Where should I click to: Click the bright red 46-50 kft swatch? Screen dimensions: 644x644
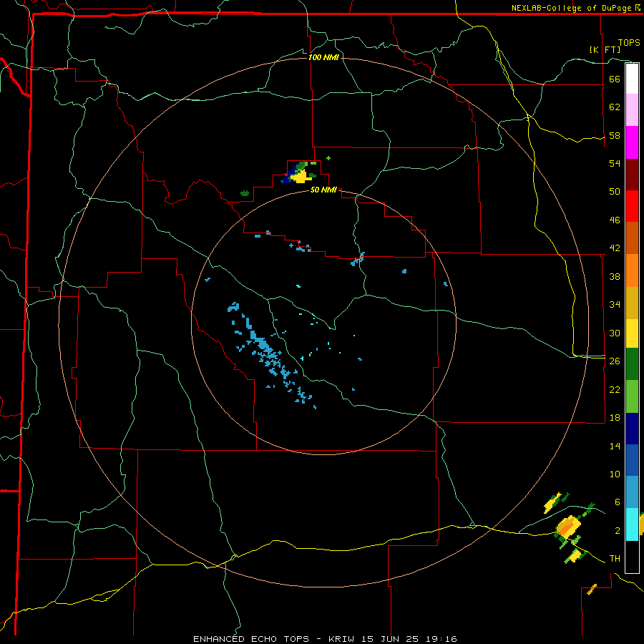(x=632, y=206)
